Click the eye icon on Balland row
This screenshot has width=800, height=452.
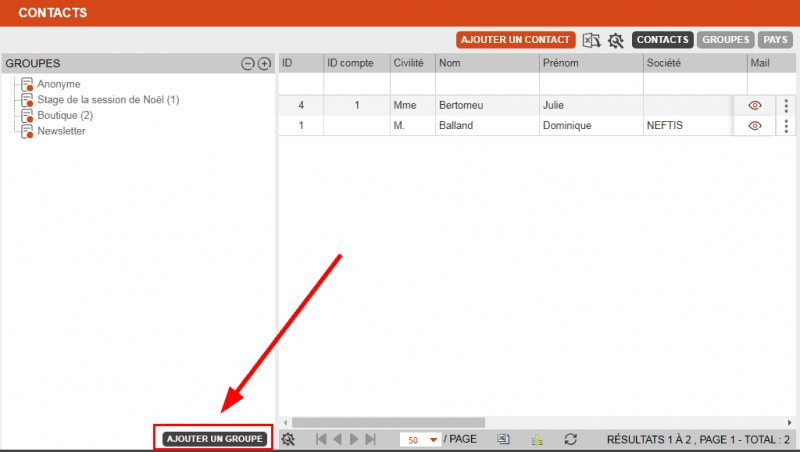click(755, 126)
